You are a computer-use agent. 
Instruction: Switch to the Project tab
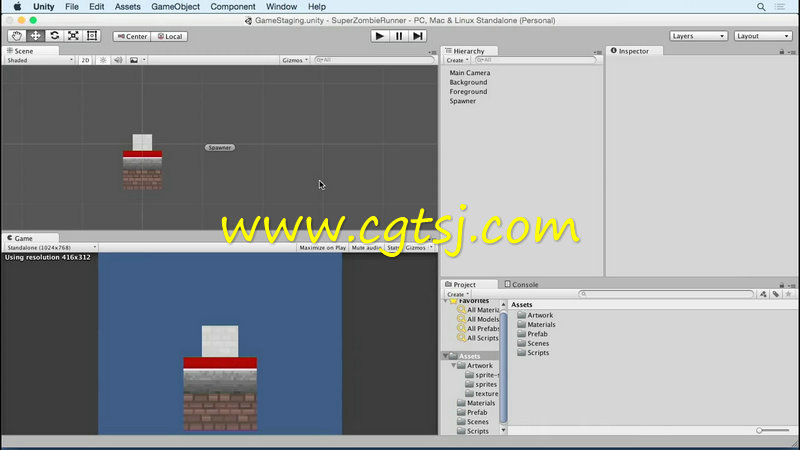[469, 285]
